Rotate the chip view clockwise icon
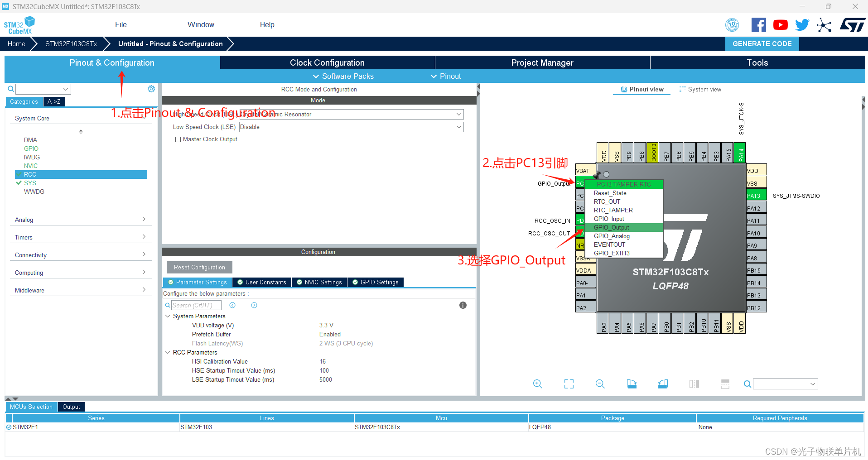Screen dimensions: 868x460 pos(632,384)
